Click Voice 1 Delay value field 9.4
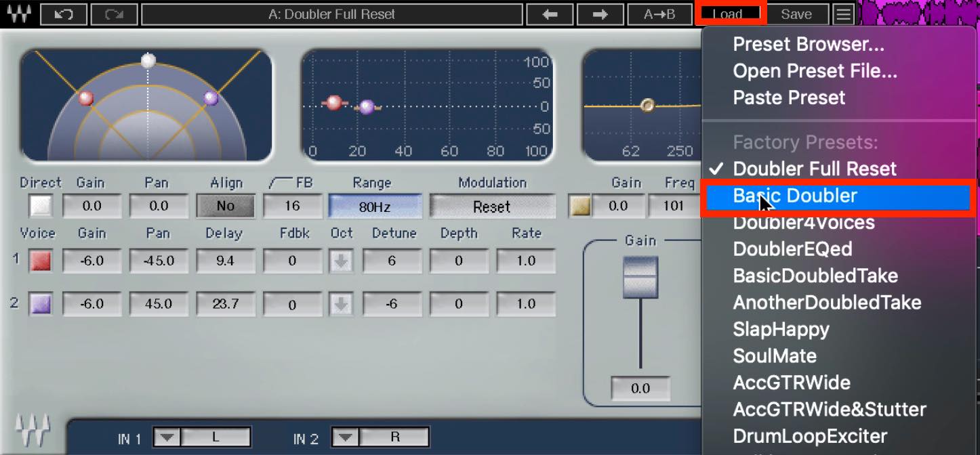This screenshot has height=455, width=980. (x=224, y=261)
